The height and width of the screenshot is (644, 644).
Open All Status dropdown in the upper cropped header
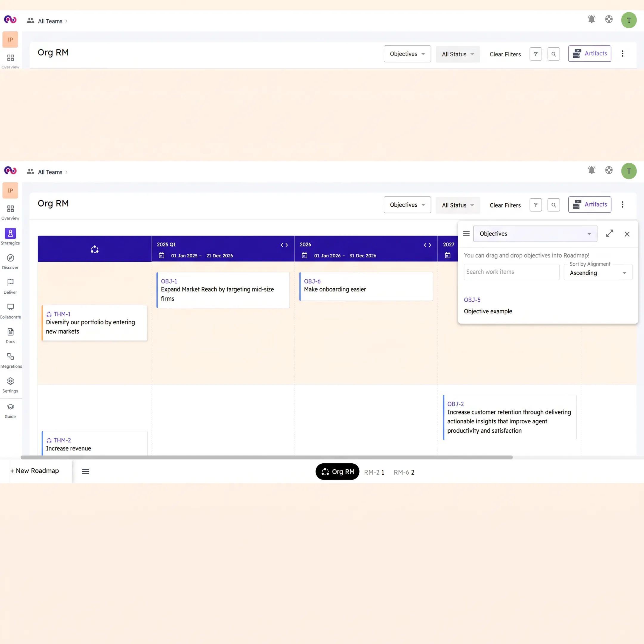click(458, 54)
